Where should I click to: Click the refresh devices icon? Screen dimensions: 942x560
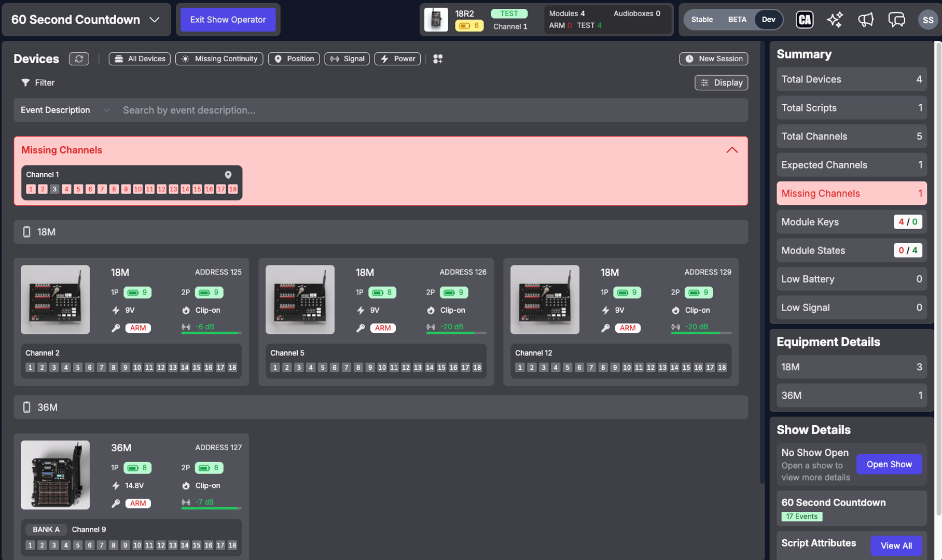[x=79, y=59]
